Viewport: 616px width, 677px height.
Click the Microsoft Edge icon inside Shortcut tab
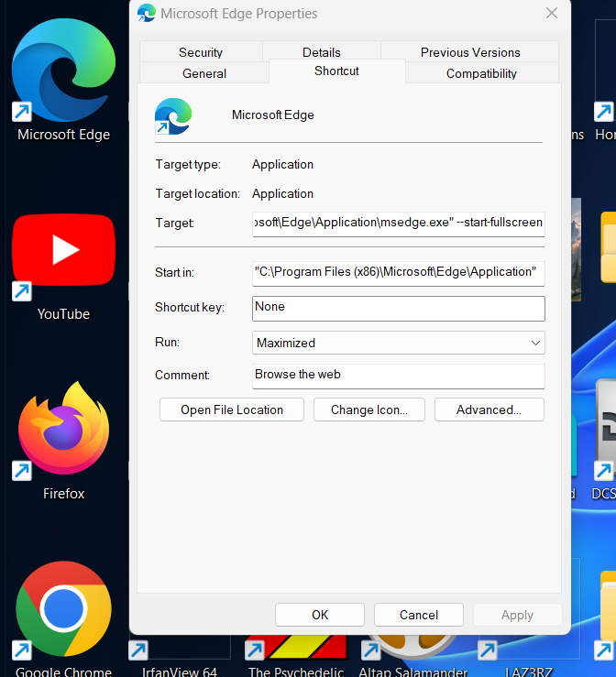(x=173, y=116)
